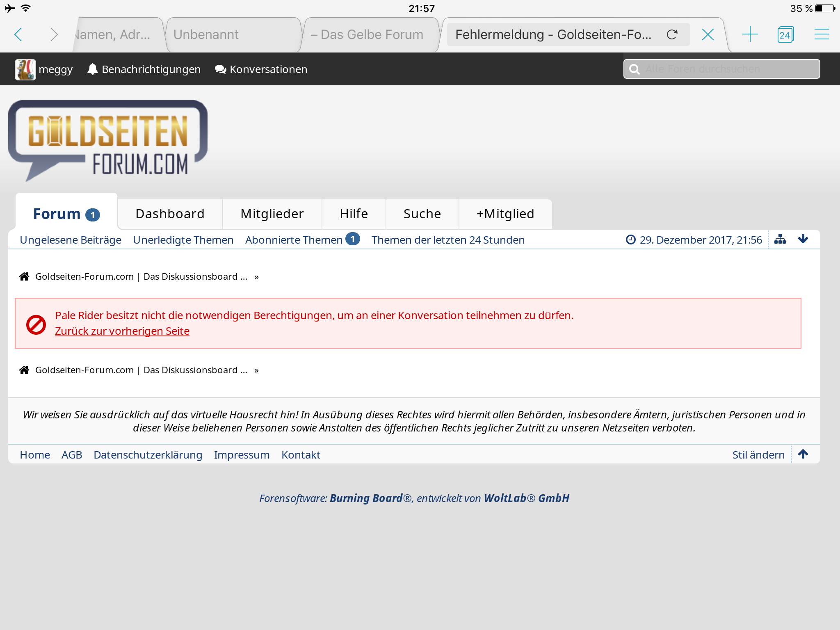Open a new browser tab with plus icon
The height and width of the screenshot is (630, 840).
(x=750, y=34)
